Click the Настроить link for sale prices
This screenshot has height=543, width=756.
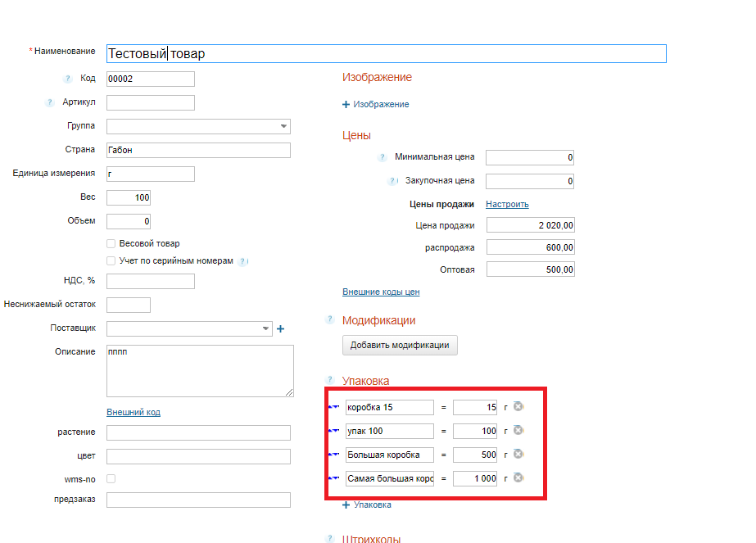click(x=507, y=205)
